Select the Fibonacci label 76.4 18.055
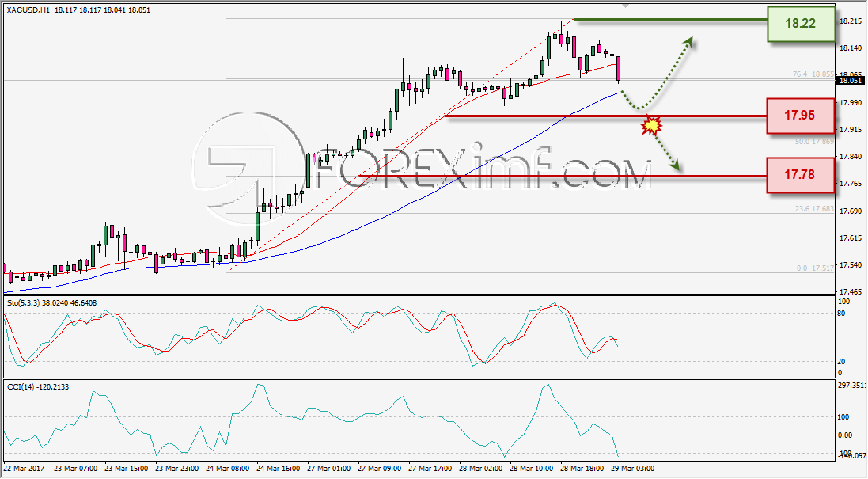This screenshot has height=479, width=868. [813, 74]
